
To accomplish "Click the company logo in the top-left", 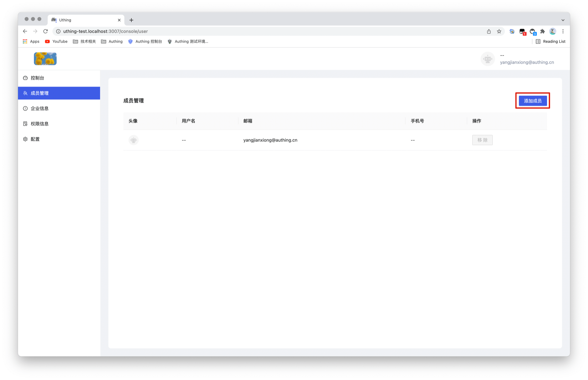I will coord(45,58).
